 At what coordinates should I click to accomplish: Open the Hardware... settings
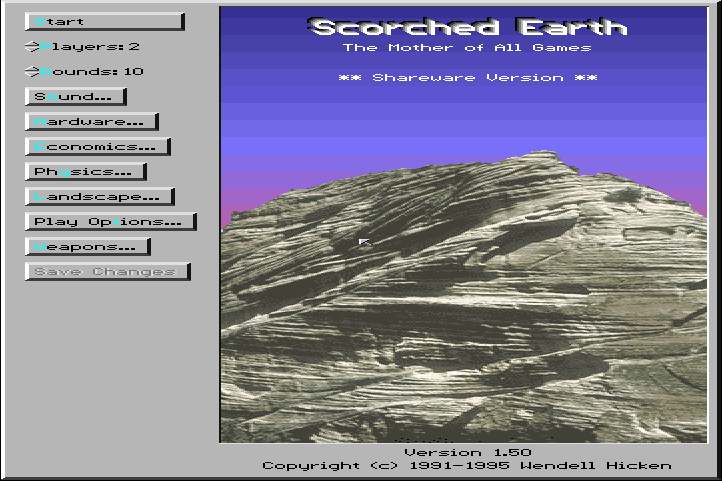92,122
